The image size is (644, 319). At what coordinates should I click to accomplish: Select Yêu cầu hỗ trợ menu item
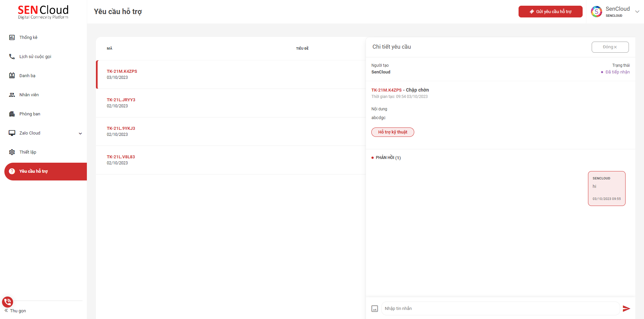click(34, 171)
